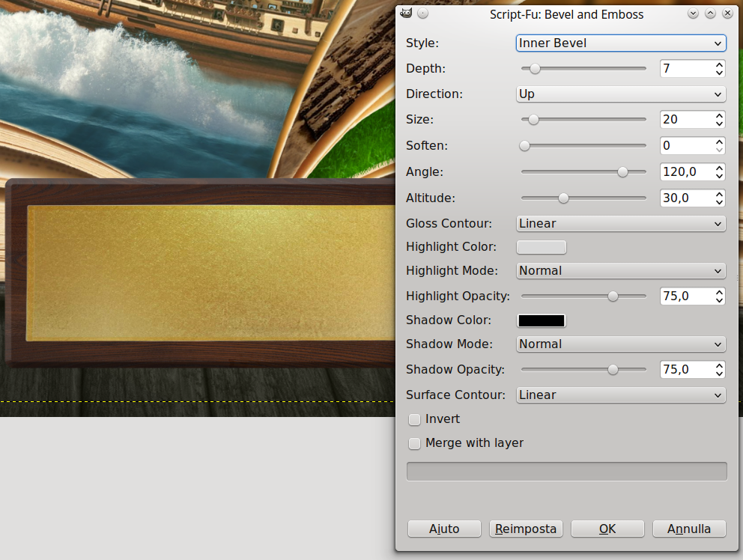The image size is (743, 560).
Task: Click the GIMP Wilber icon in title bar
Action: pos(406,13)
